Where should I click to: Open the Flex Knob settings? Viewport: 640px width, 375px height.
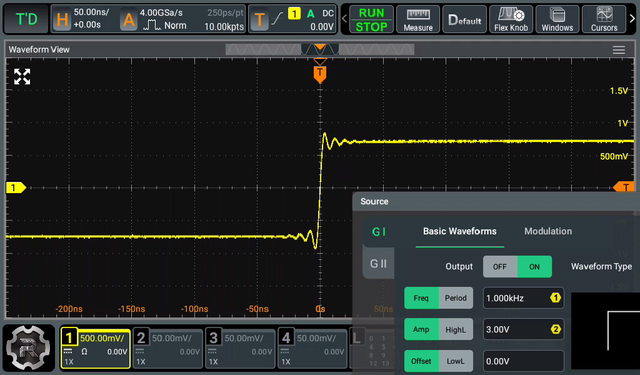point(511,19)
